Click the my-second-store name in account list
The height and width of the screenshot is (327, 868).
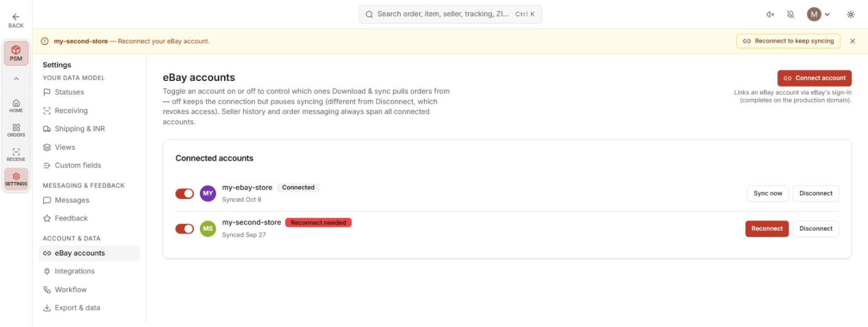[x=251, y=223]
